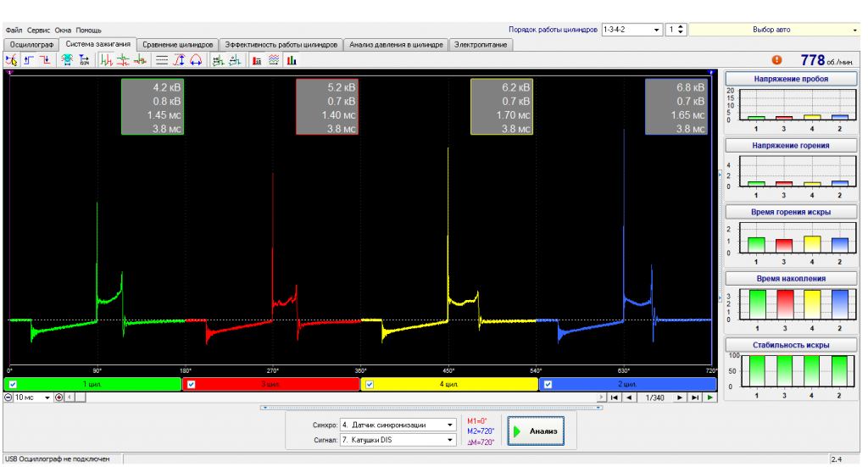The width and height of the screenshot is (868, 467).
Task: Switch to the Электропитание tab
Action: click(481, 45)
